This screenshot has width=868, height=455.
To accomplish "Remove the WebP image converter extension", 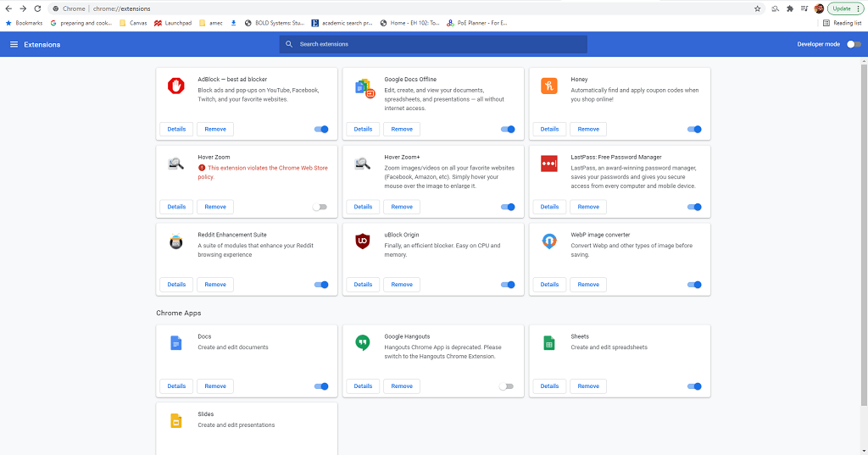I will [588, 285].
